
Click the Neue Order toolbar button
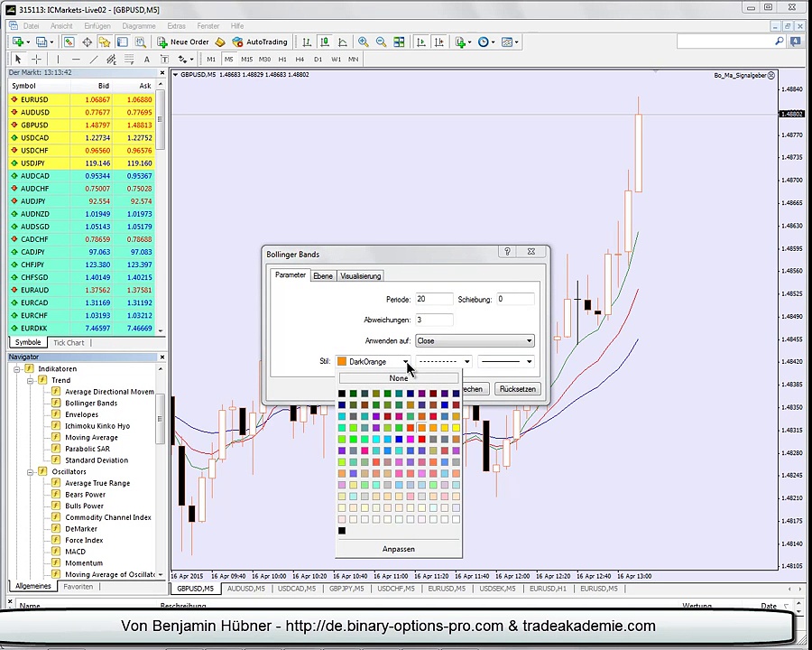[x=183, y=42]
